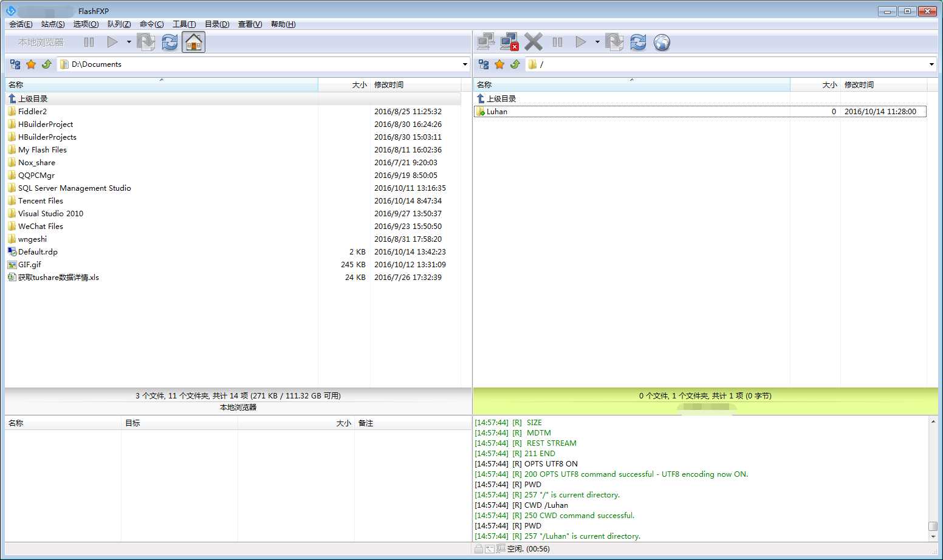Image resolution: width=943 pixels, height=560 pixels.
Task: Go up one level in remote pane
Action: [515, 64]
